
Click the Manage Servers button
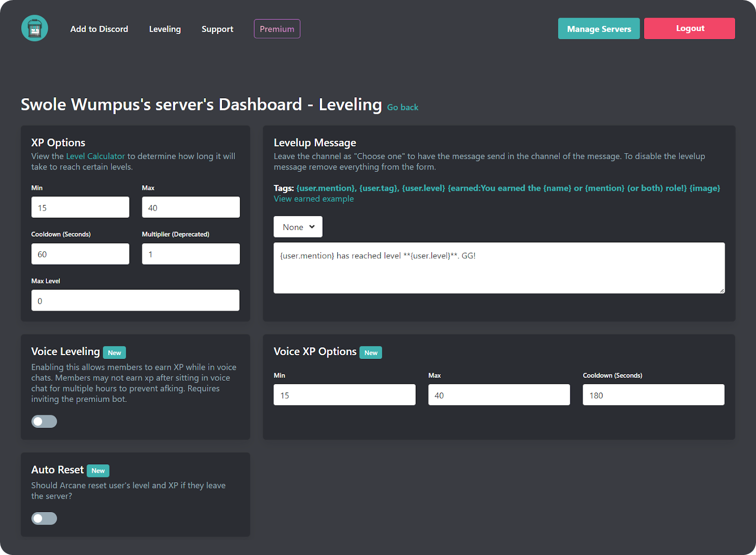click(599, 28)
